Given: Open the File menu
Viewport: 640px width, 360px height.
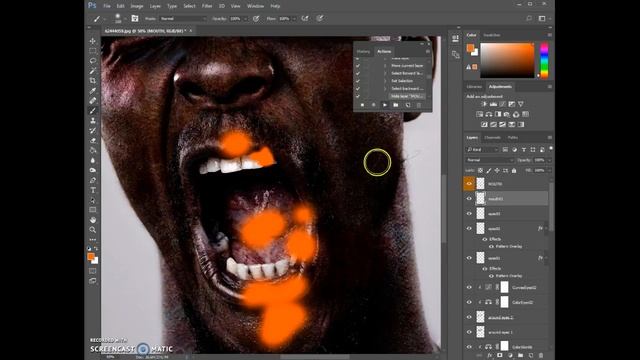Looking at the screenshot, I should point(107,6).
